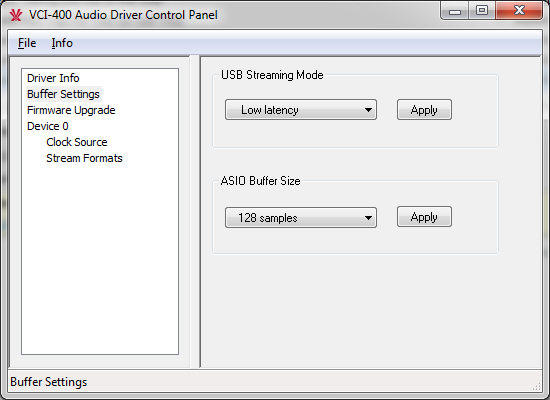Viewport: 550px width, 400px height.
Task: Click the red VCI-400 app icon in title bar
Action: [16, 15]
